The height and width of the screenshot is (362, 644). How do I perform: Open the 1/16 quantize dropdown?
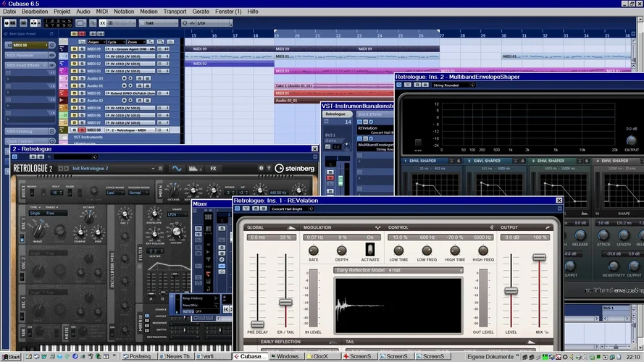[x=213, y=23]
